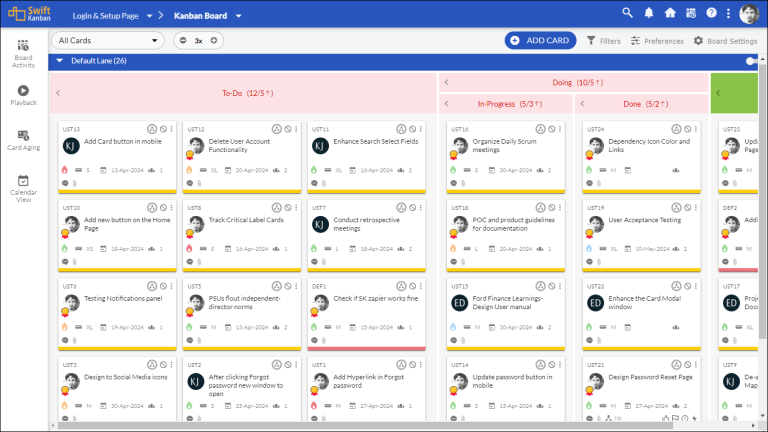
Task: Open more menu on card UST13
Action: pos(171,129)
